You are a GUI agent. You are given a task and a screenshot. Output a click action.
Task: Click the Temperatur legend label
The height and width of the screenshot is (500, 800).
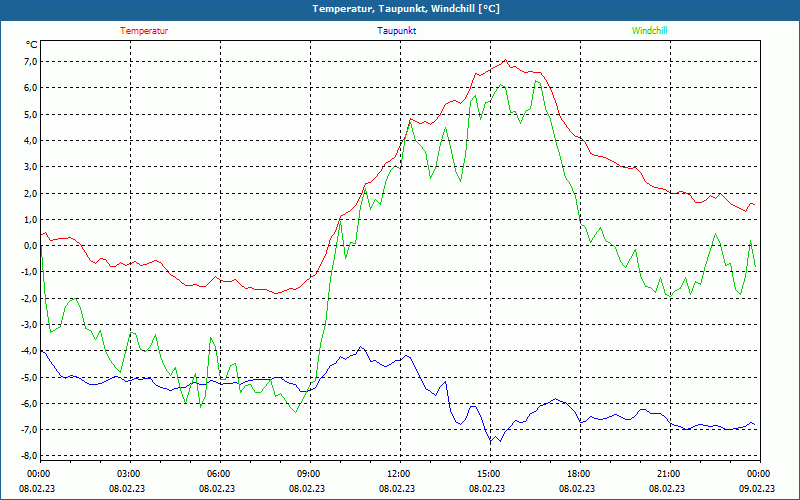pyautogui.click(x=144, y=30)
